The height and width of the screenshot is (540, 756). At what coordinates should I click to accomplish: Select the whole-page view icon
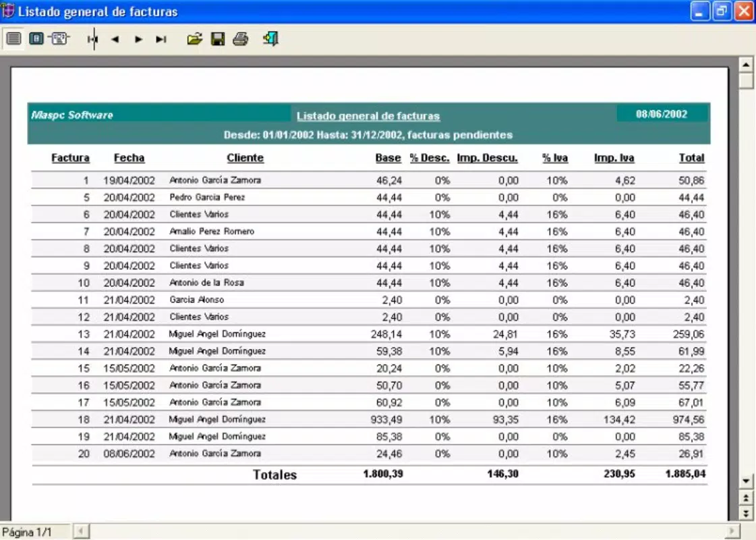coord(36,38)
